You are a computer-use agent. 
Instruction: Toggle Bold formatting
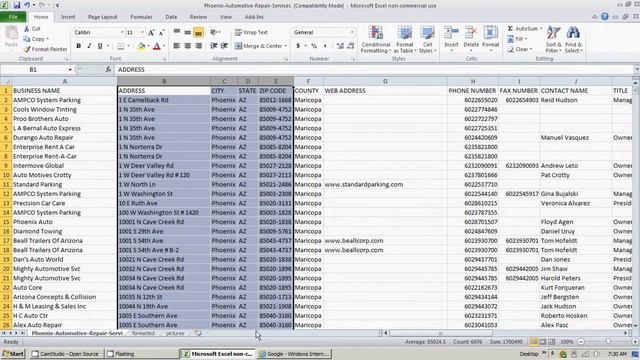pyautogui.click(x=78, y=46)
